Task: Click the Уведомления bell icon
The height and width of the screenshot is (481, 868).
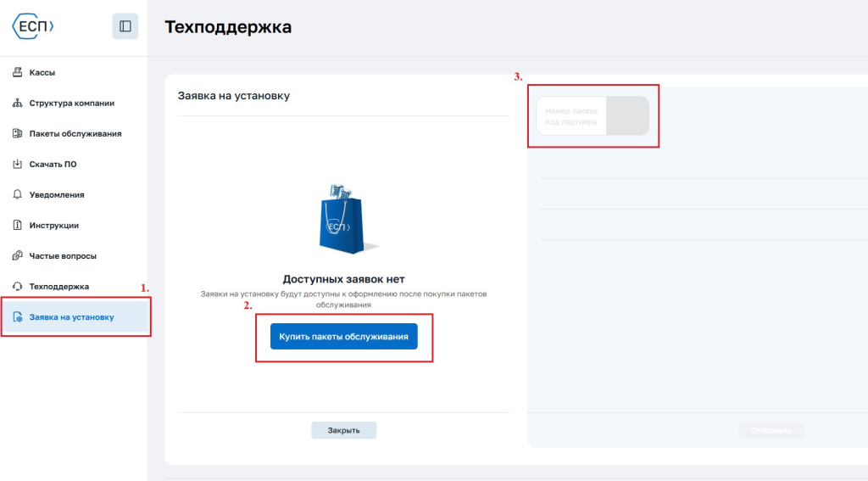Action: click(17, 194)
